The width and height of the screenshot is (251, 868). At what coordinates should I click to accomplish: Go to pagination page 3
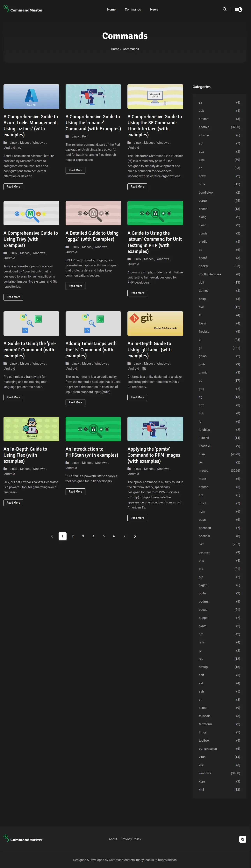point(83,536)
